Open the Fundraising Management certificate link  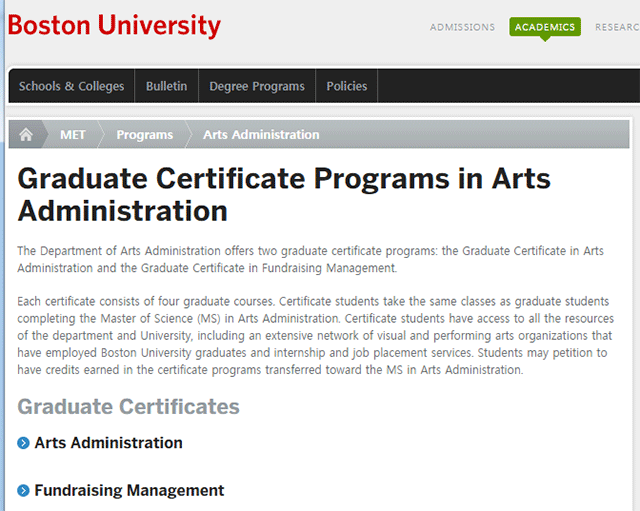[x=129, y=490]
